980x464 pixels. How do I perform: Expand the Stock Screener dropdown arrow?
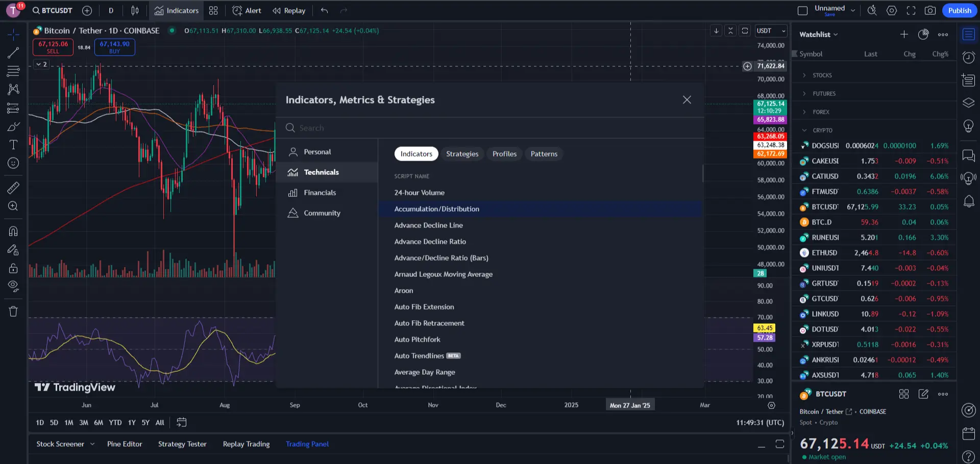click(x=92, y=445)
